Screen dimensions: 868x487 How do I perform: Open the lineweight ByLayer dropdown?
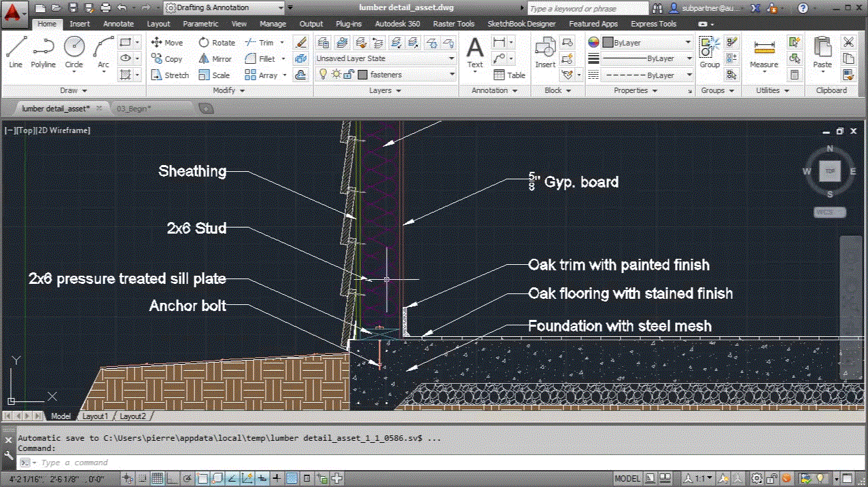coord(646,59)
